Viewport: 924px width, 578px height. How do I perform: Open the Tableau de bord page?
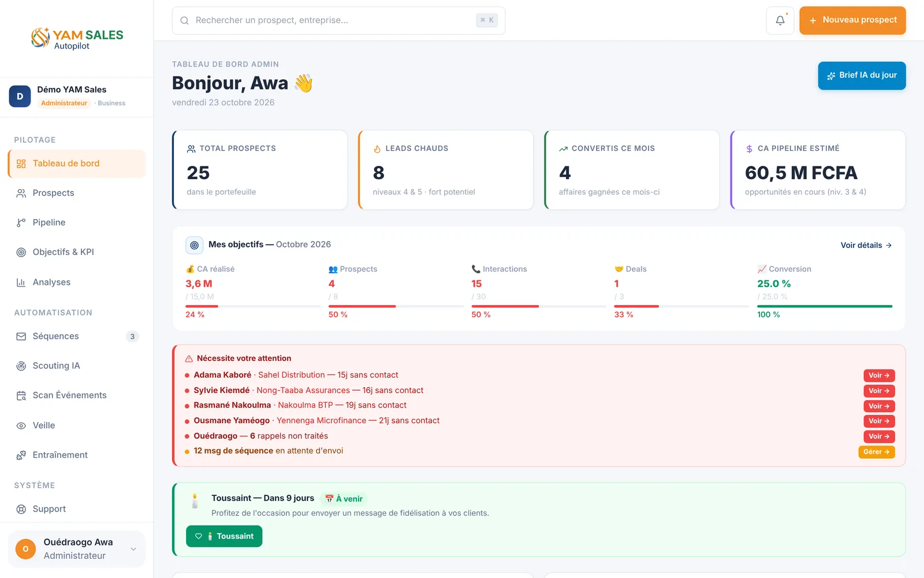77,164
